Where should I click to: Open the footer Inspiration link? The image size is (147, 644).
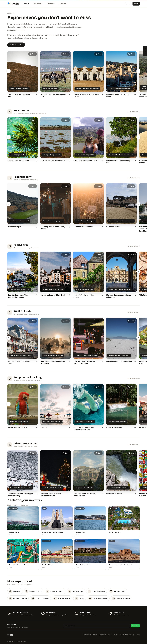pyautogui.click(x=103, y=635)
